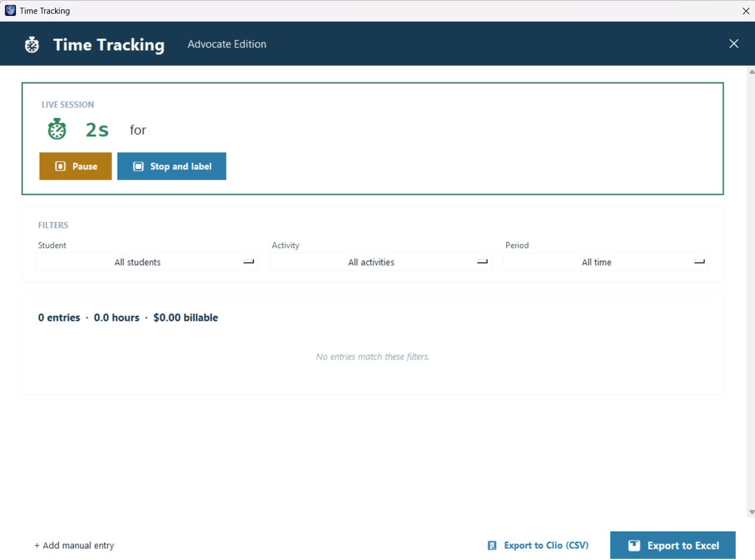Click the stopwatch icon beside Time Tracking header
This screenshot has height=560, width=755.
pos(32,45)
